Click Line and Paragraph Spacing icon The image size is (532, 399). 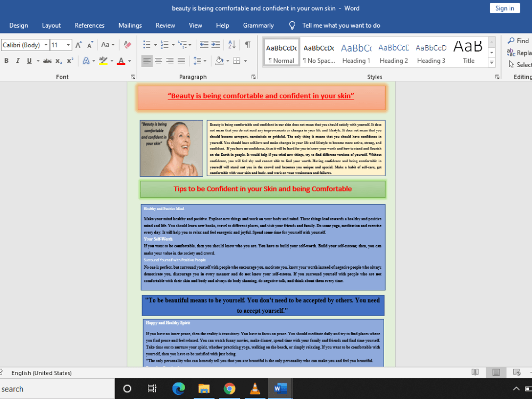197,61
